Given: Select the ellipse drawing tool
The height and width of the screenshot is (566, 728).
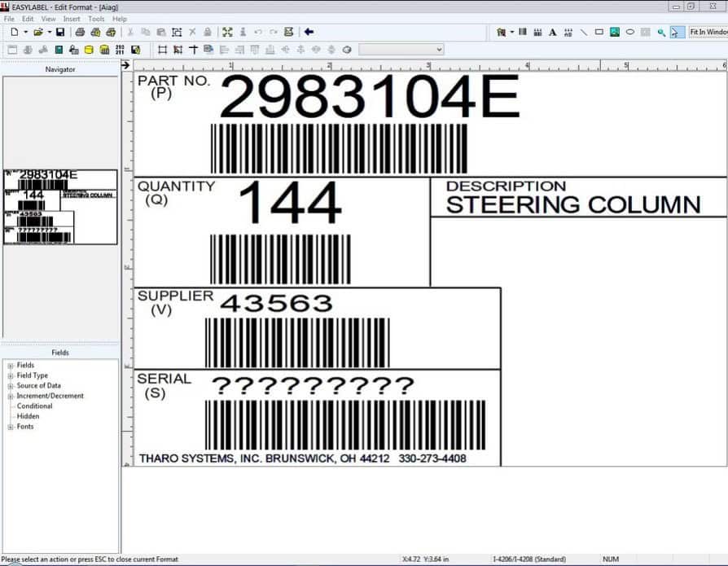Looking at the screenshot, I should pos(630,32).
